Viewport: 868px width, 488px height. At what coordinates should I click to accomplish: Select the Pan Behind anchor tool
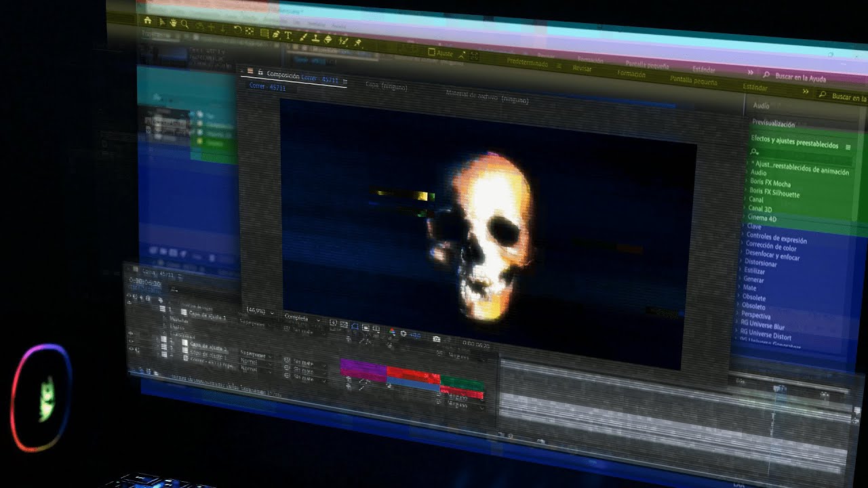(x=250, y=30)
